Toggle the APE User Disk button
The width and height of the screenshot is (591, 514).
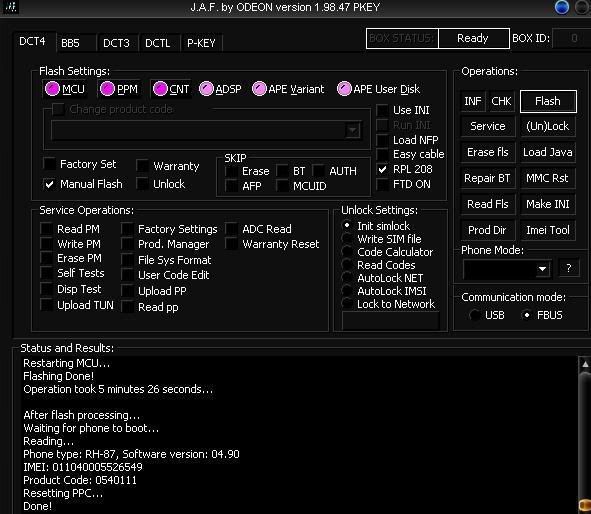click(378, 89)
